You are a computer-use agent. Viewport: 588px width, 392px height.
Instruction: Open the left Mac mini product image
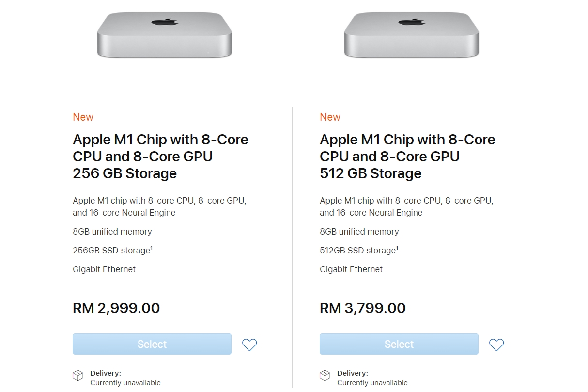165,35
